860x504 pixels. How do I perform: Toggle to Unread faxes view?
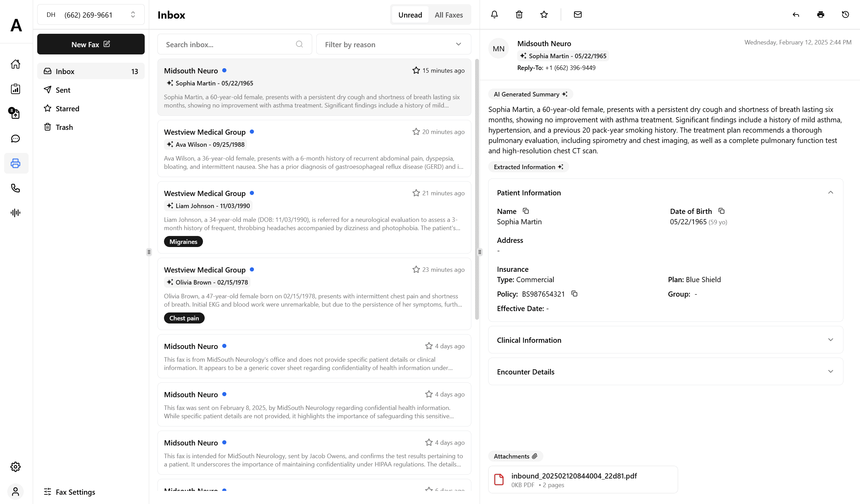tap(410, 15)
